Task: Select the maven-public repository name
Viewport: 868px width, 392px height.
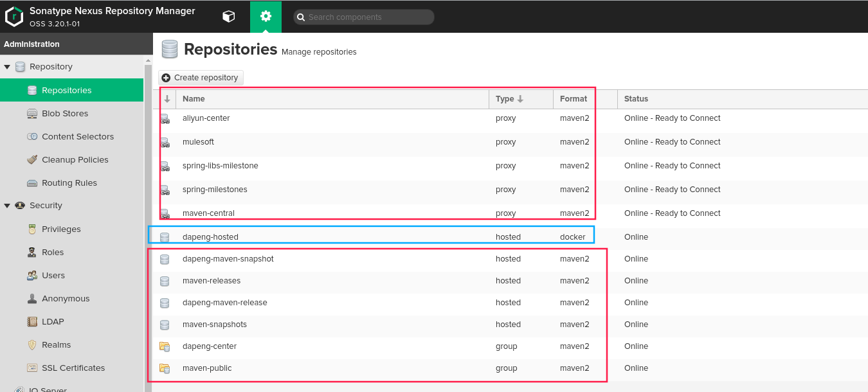Action: (207, 368)
